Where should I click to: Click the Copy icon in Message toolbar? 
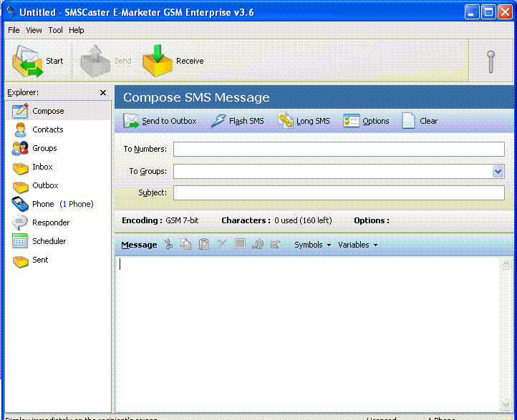186,245
